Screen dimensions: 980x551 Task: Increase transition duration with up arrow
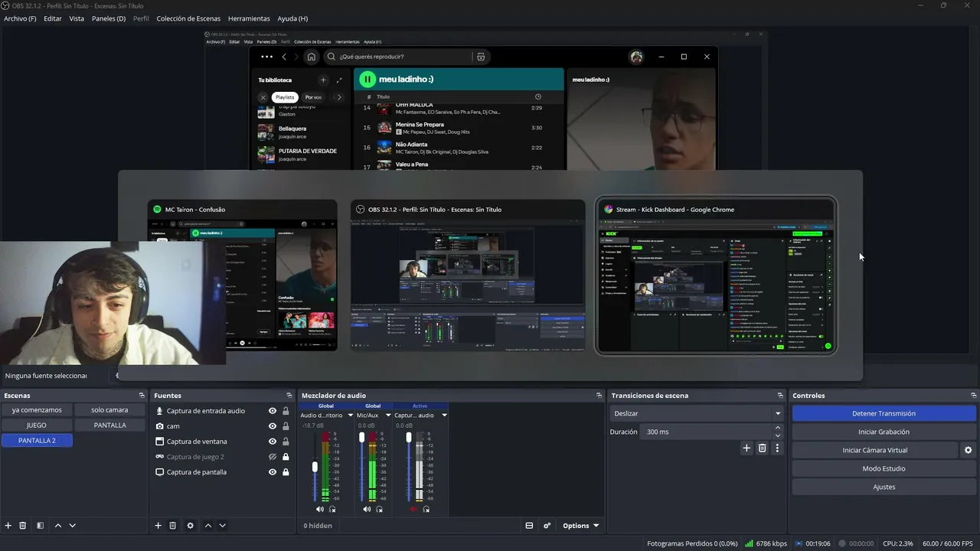pos(778,428)
